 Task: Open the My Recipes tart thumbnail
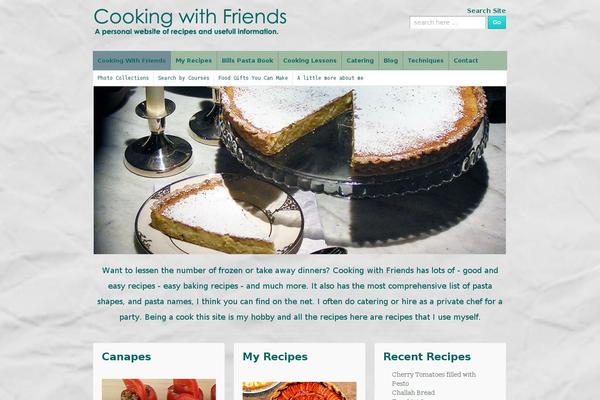tap(299, 390)
